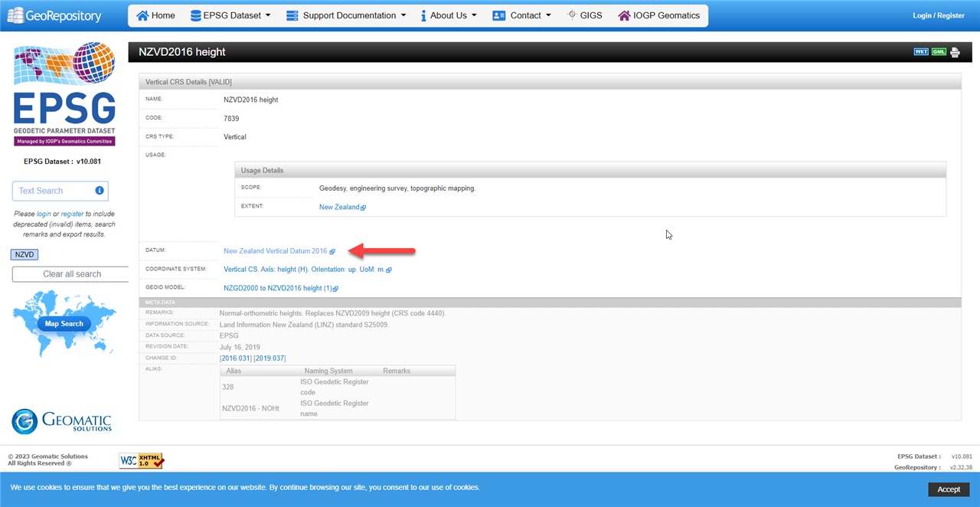
Task: Open change ID 2019.037
Action: pos(269,358)
